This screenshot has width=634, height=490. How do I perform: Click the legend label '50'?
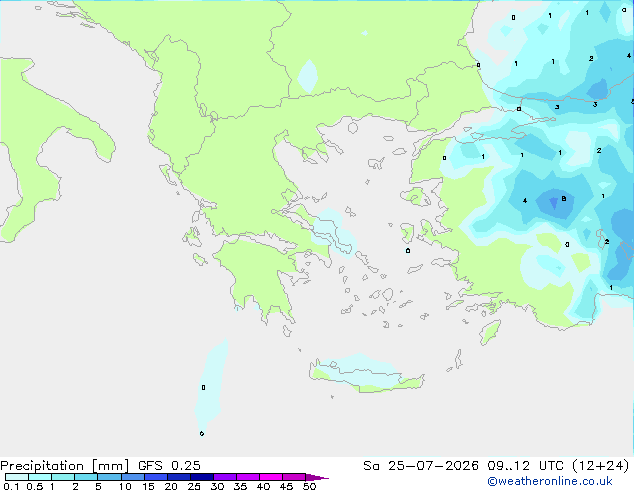click(310, 486)
